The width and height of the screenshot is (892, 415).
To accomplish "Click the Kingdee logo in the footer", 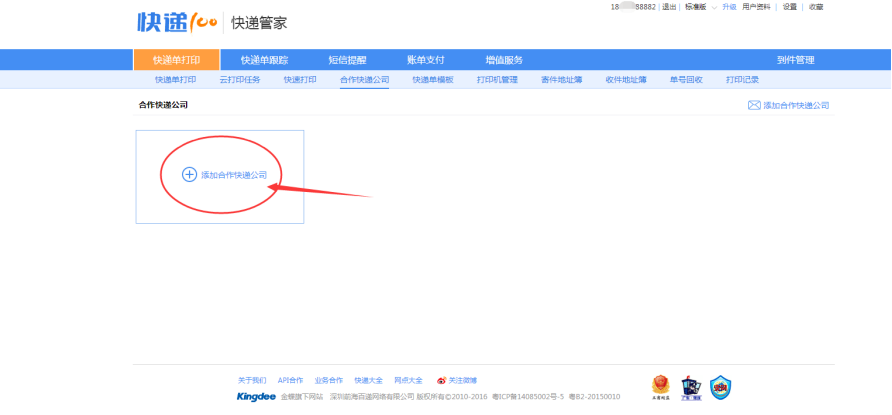I will coord(256,397).
